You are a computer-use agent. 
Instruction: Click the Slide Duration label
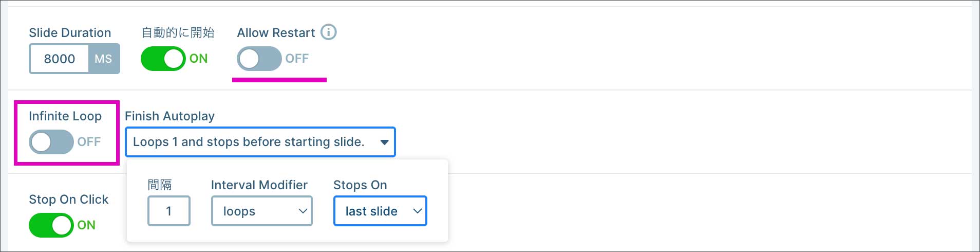[70, 33]
